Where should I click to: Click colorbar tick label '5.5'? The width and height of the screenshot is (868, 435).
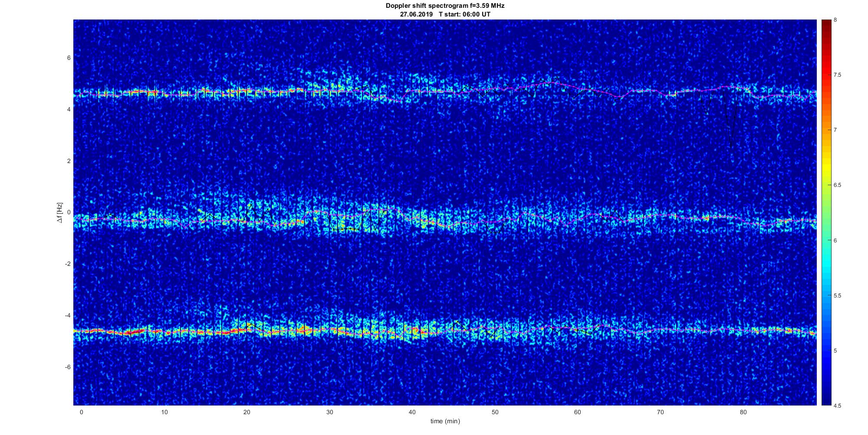(837, 296)
